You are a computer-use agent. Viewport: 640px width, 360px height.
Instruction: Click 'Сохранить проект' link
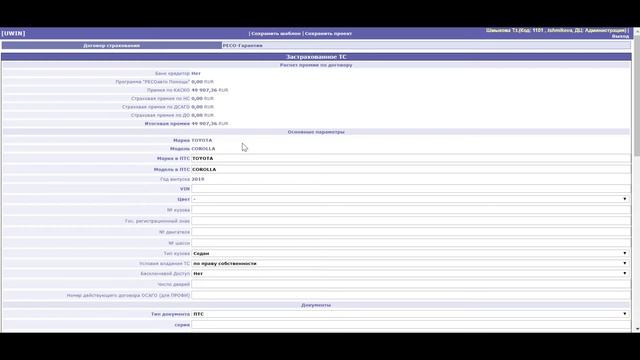click(328, 33)
